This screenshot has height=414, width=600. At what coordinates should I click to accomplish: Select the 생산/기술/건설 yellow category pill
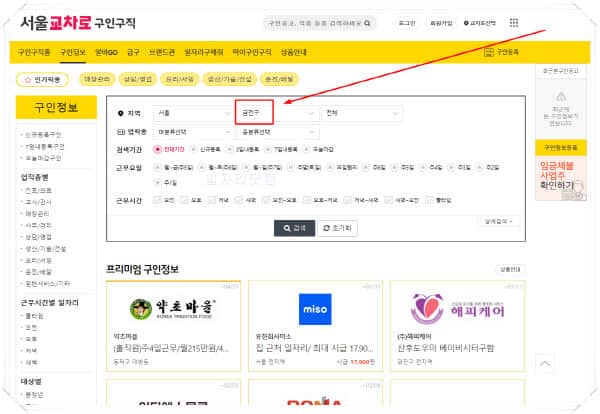[230, 79]
